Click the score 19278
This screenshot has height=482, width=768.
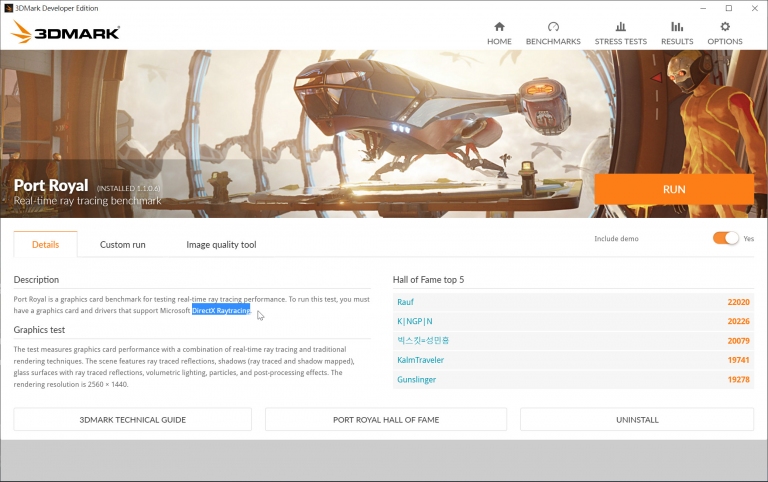739,380
